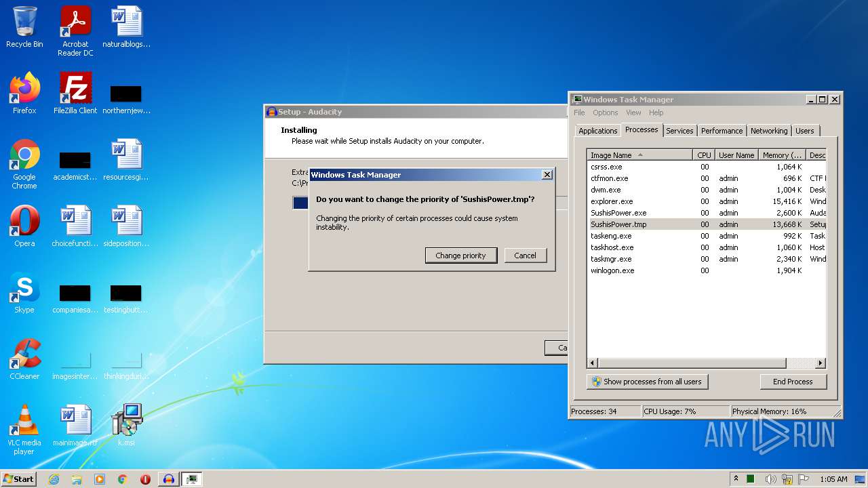Select the ctfmon.exe process row
Screen dimensions: 868x488
pyautogui.click(x=707, y=178)
